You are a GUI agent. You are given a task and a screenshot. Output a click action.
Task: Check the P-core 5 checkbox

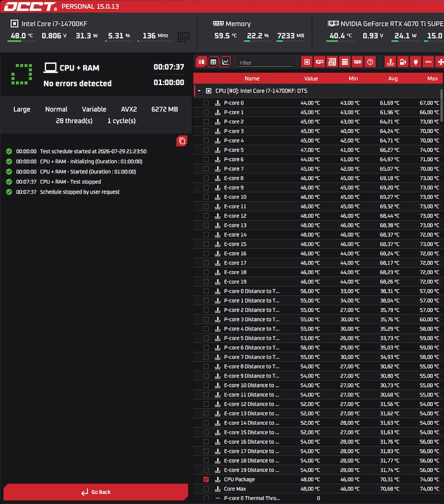pos(206,150)
